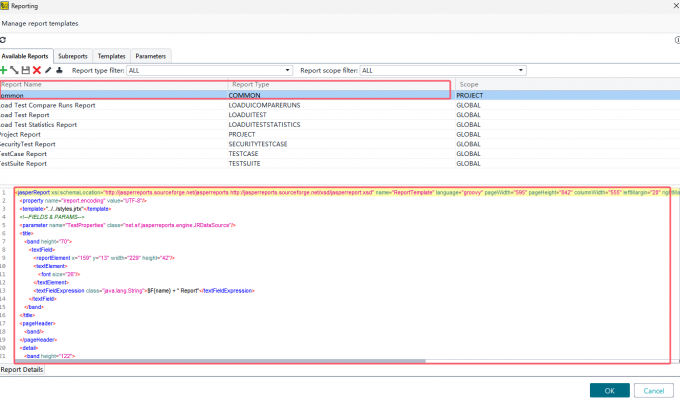The width and height of the screenshot is (680, 400).
Task: Click the diagonal tool icon beside Add
Action: (x=14, y=70)
